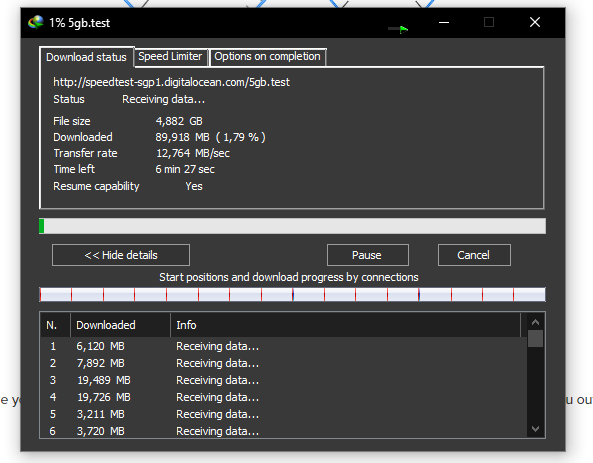Click the Time left value 6 min 27 sec
The width and height of the screenshot is (593, 463).
click(x=185, y=169)
